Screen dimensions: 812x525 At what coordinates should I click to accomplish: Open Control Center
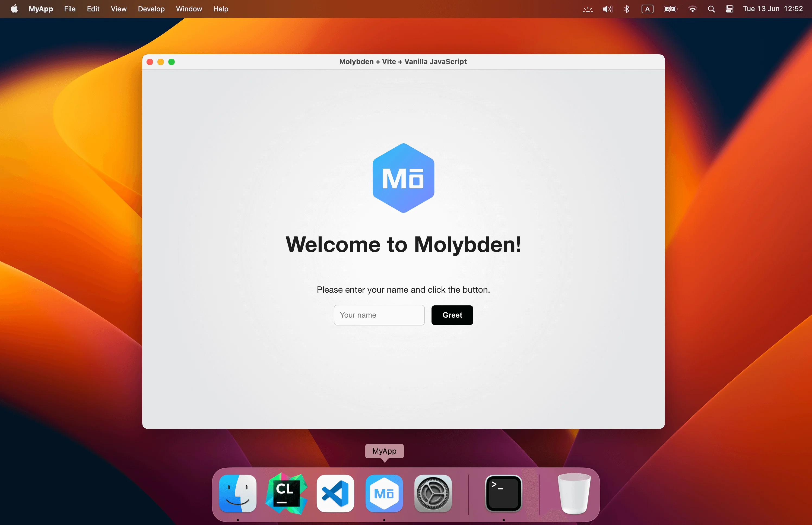[729, 9]
